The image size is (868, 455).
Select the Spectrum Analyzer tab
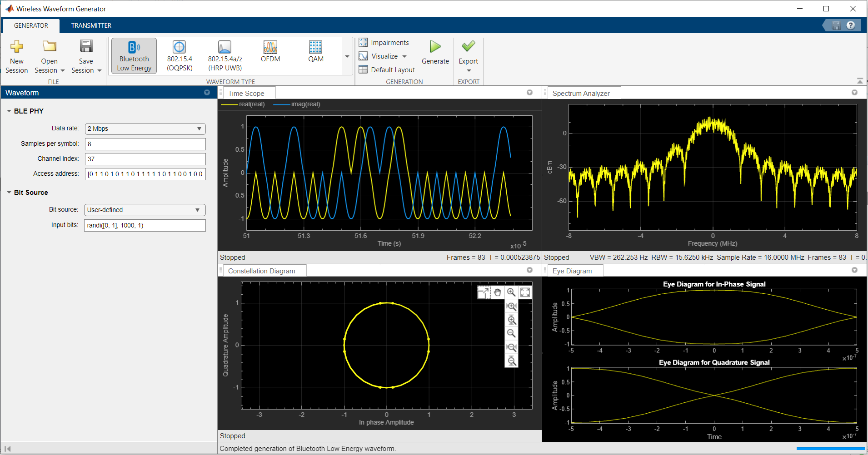581,94
